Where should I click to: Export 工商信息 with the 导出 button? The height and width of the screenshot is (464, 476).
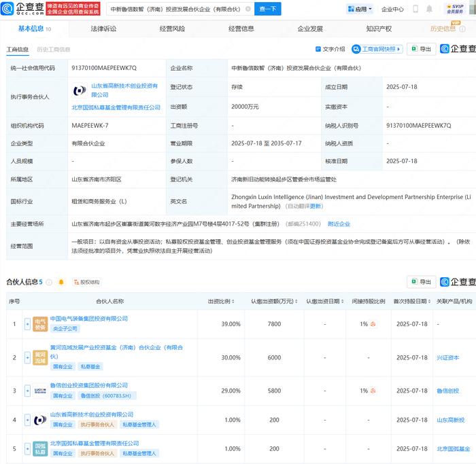(x=422, y=49)
